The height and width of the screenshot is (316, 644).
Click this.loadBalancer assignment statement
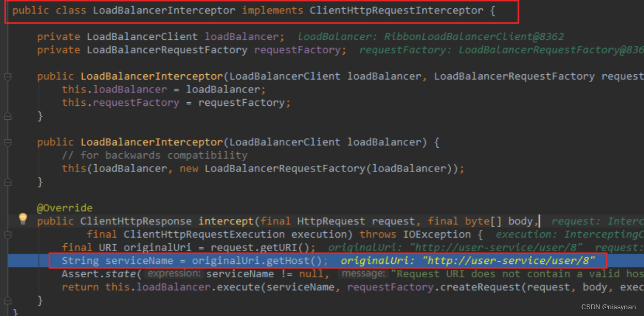(x=164, y=89)
